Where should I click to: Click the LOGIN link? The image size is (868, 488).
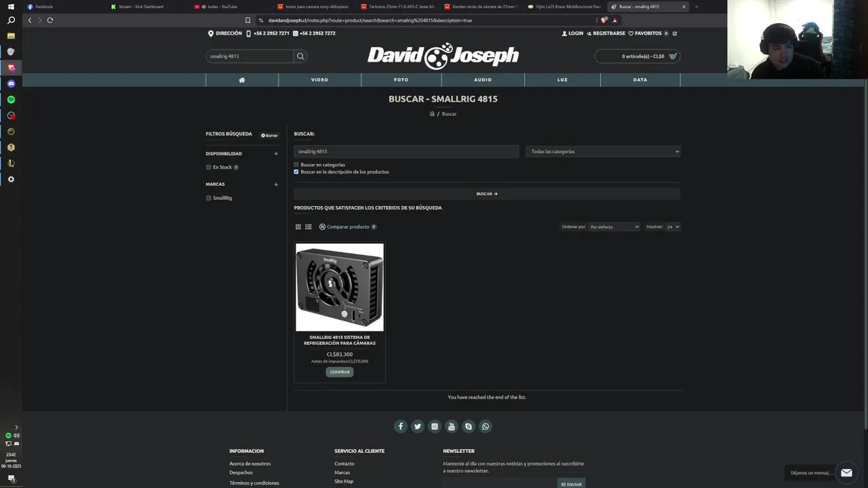tap(572, 33)
